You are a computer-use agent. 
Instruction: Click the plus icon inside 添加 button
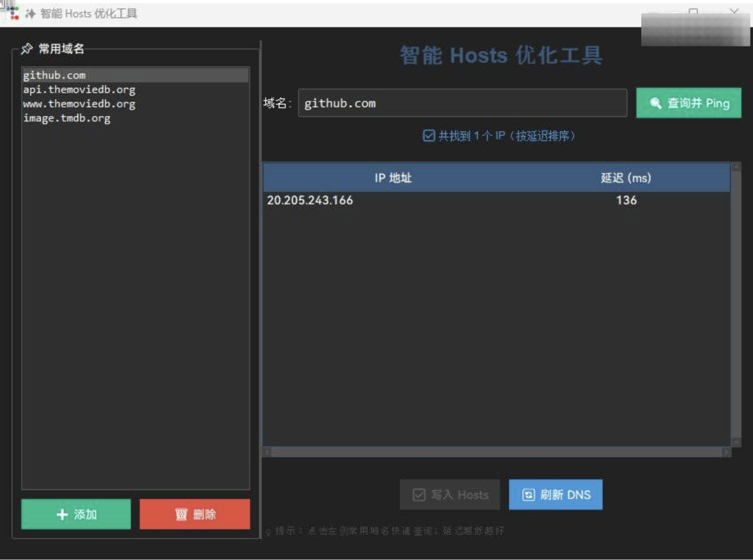coord(62,514)
